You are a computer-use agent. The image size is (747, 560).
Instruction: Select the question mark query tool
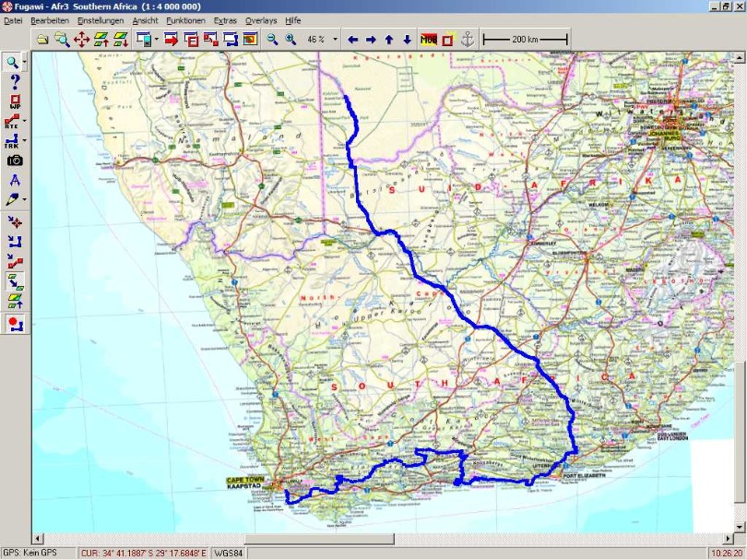[x=15, y=82]
